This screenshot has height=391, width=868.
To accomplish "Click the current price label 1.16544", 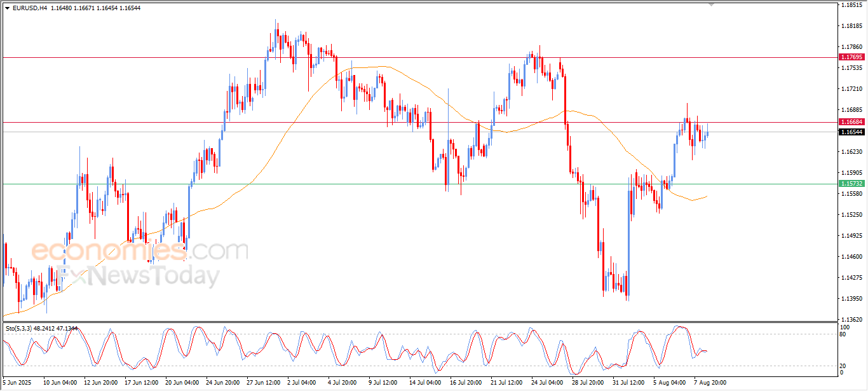I will coord(851,132).
